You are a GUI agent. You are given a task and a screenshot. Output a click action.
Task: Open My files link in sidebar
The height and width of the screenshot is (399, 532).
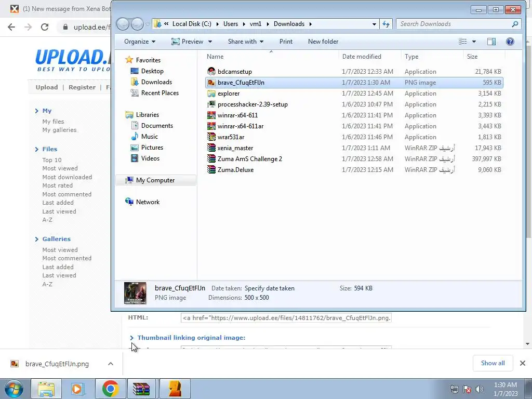[53, 122]
